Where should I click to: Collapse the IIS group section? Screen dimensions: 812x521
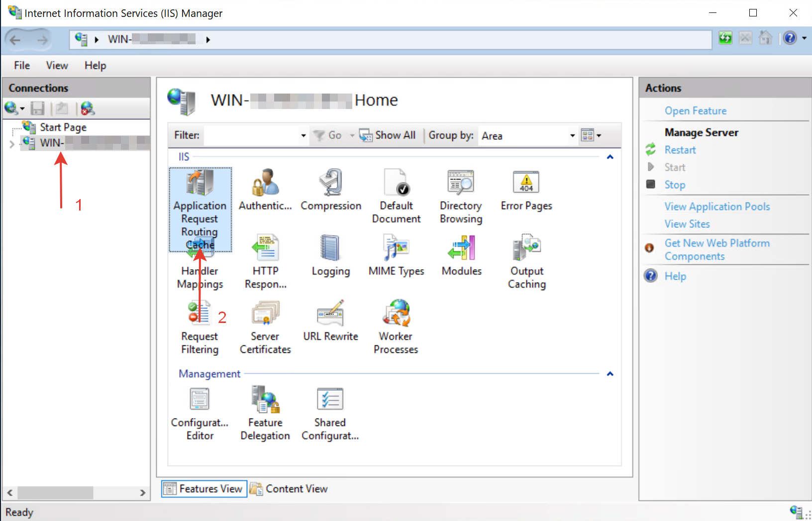point(610,157)
